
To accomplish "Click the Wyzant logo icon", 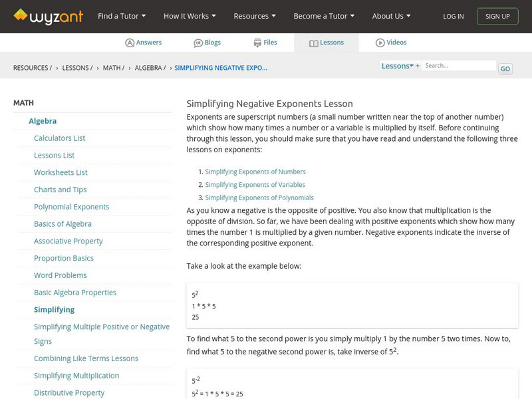I will (x=21, y=15).
